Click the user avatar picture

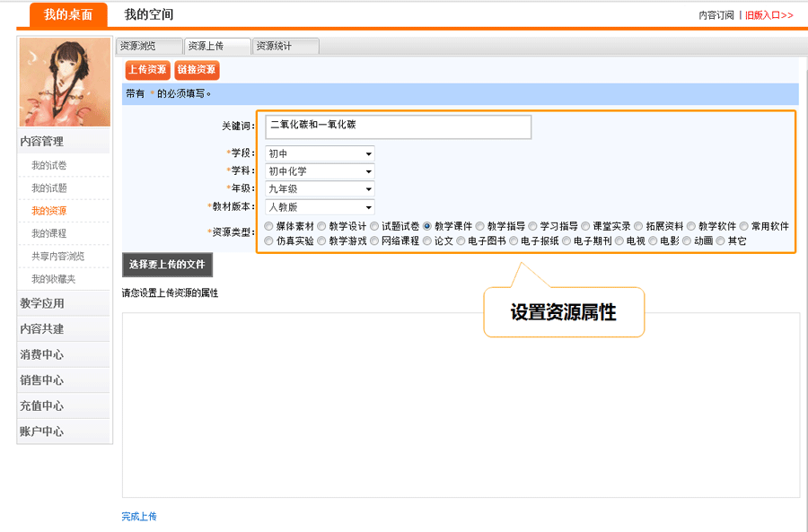[65, 83]
